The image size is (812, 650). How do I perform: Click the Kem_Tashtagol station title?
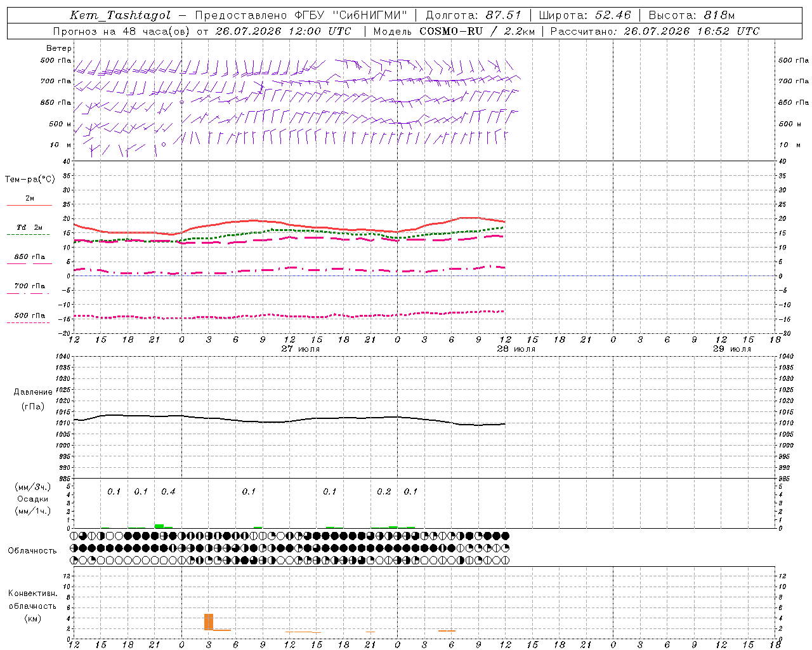tap(121, 15)
